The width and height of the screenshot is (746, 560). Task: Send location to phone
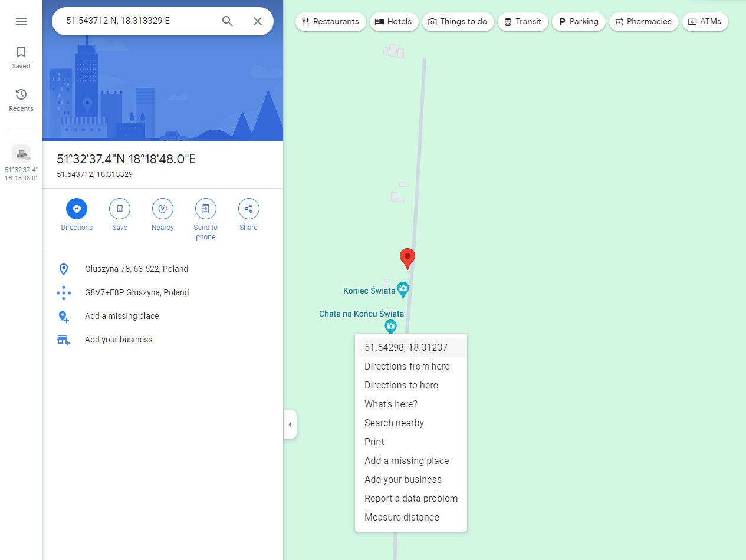(x=206, y=209)
